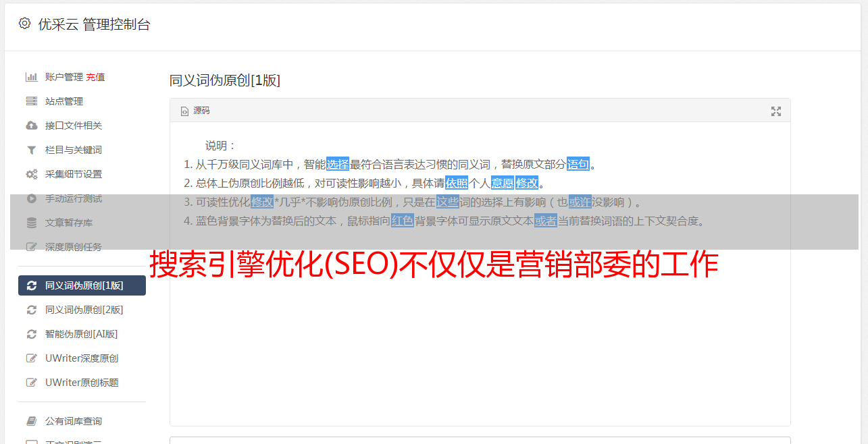Select 智能伪原创[AI版] in sidebar
Image resolution: width=868 pixels, height=444 pixels.
(x=82, y=334)
